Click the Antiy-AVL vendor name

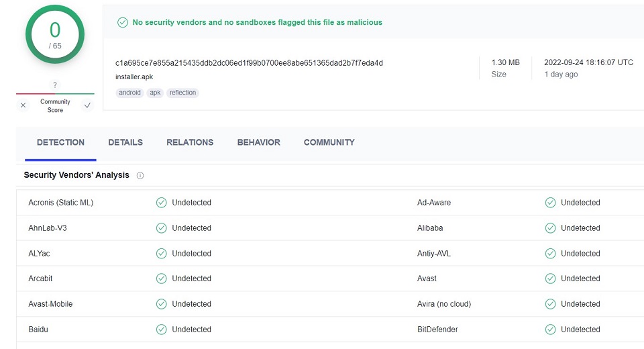point(434,254)
